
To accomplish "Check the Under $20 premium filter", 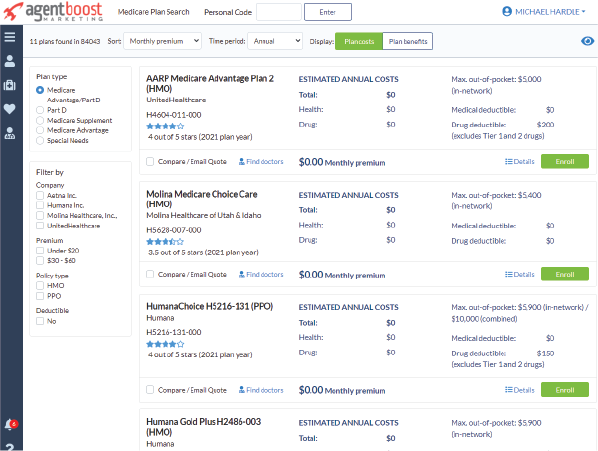I will click(40, 250).
